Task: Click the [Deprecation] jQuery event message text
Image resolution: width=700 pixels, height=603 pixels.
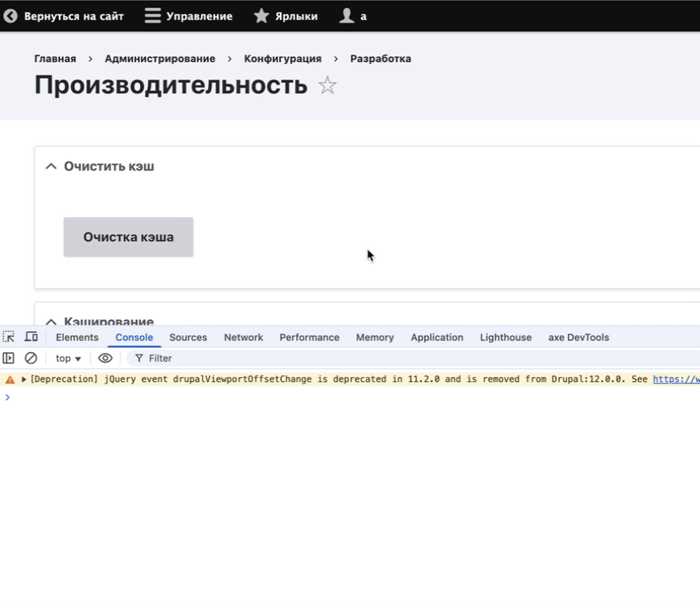Action: click(x=339, y=379)
